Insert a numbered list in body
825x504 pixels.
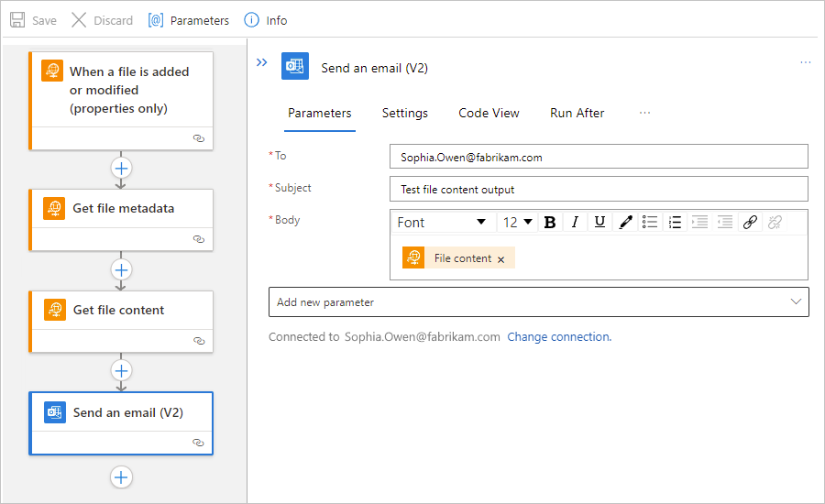click(x=676, y=222)
